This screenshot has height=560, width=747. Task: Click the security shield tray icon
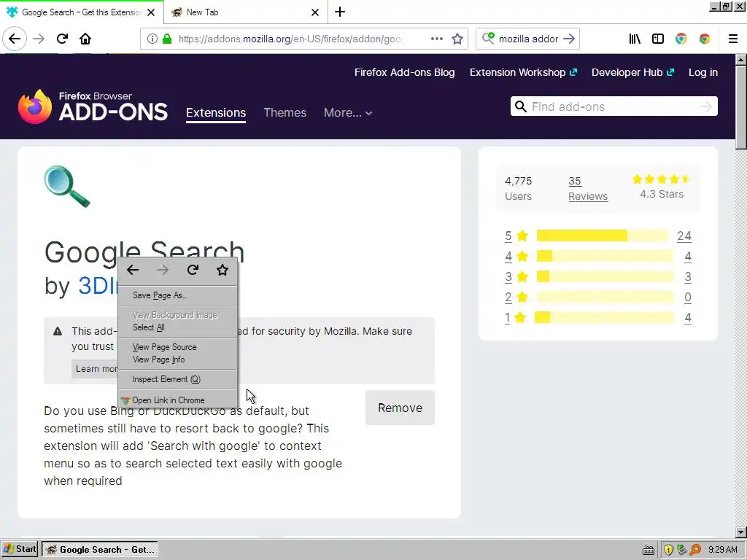tap(668, 550)
